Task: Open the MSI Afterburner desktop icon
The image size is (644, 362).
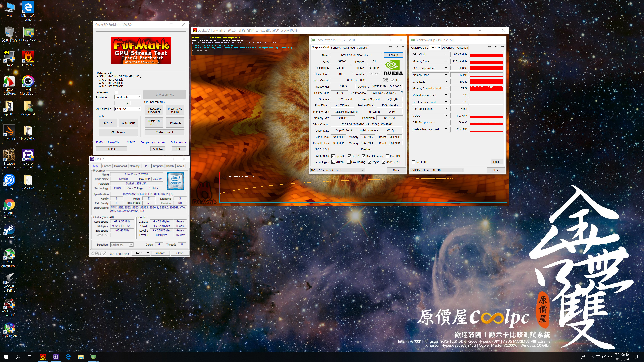Action: [x=9, y=258]
